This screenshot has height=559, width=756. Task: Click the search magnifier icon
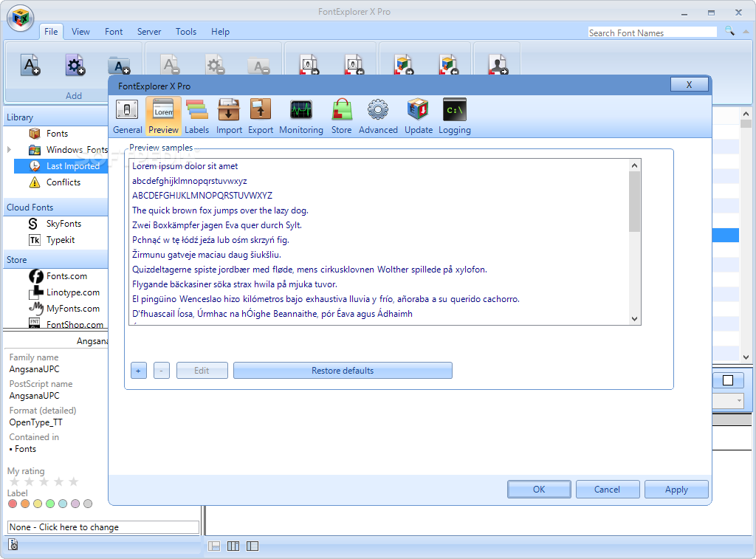pos(729,31)
